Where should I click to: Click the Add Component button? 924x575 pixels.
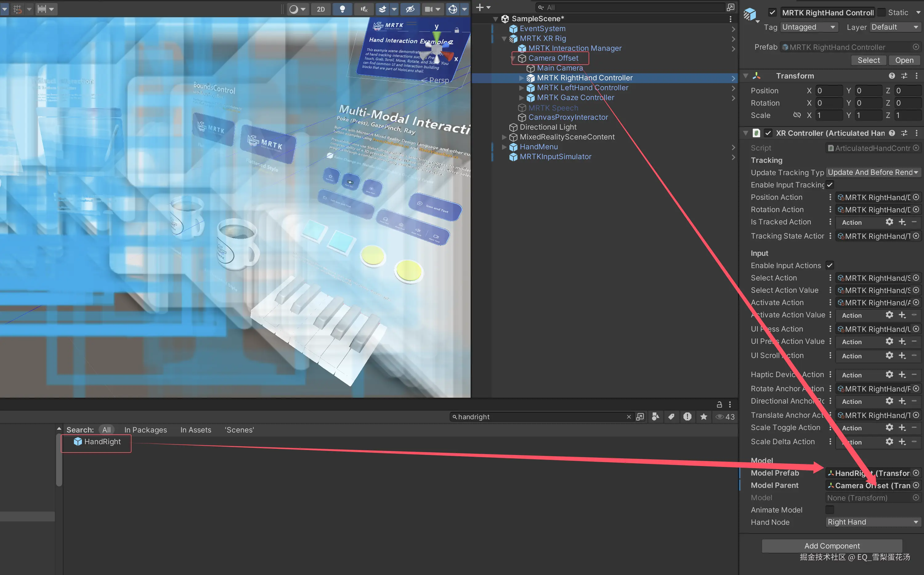[x=832, y=546]
